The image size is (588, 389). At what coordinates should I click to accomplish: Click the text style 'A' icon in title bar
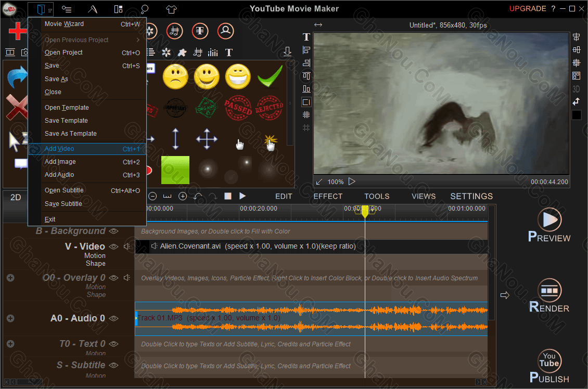tap(92, 9)
